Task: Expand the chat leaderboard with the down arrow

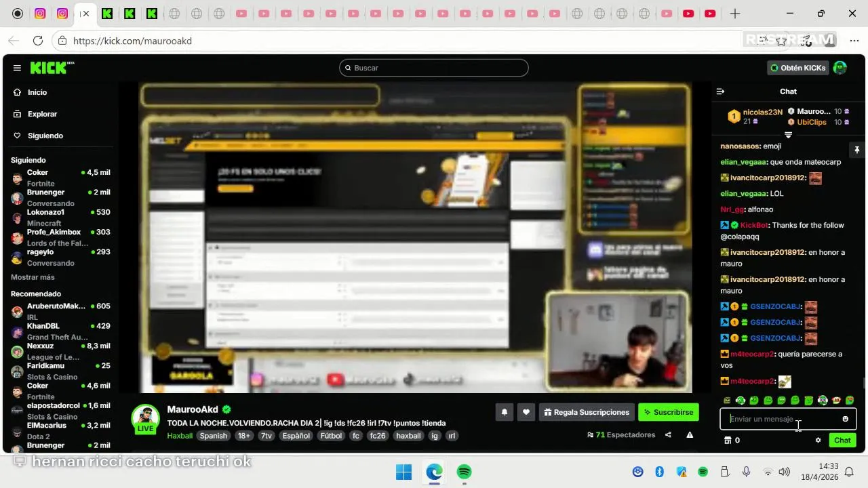Action: click(x=788, y=135)
